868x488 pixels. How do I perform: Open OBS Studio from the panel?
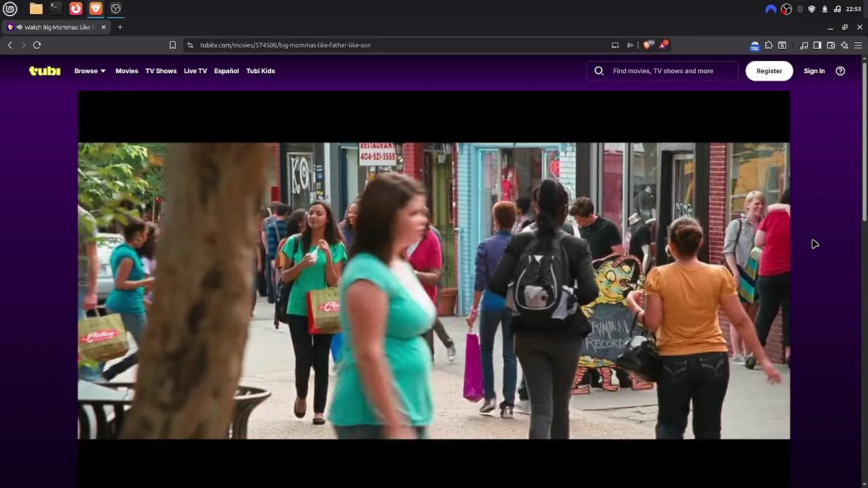(x=116, y=9)
